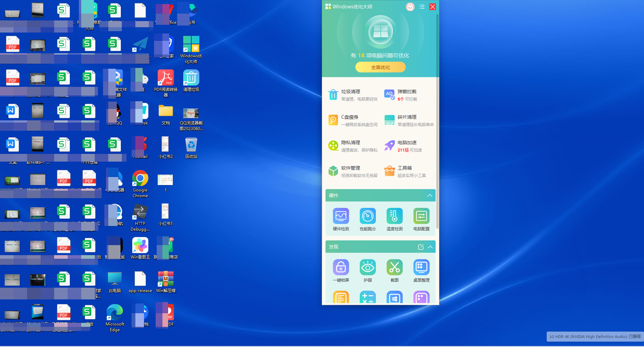
Task: Launch 截图 screenshot scissors tool
Action: (x=394, y=271)
